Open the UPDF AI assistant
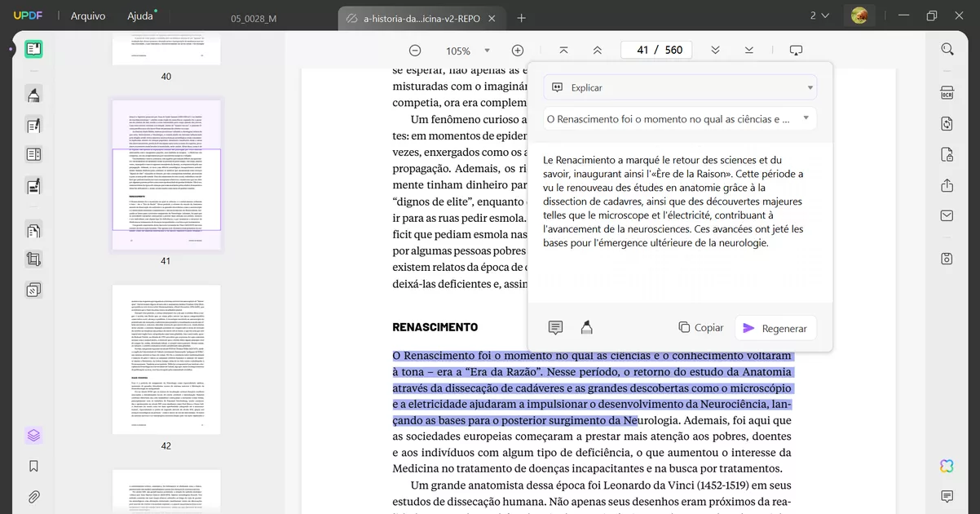The image size is (980, 514). tap(946, 466)
